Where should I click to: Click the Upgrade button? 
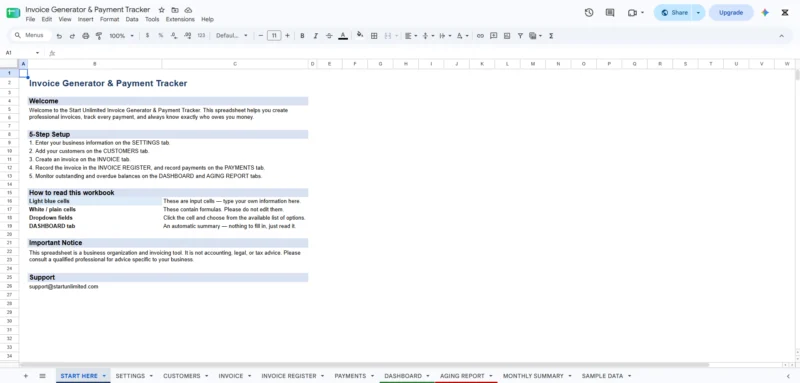[x=731, y=13]
